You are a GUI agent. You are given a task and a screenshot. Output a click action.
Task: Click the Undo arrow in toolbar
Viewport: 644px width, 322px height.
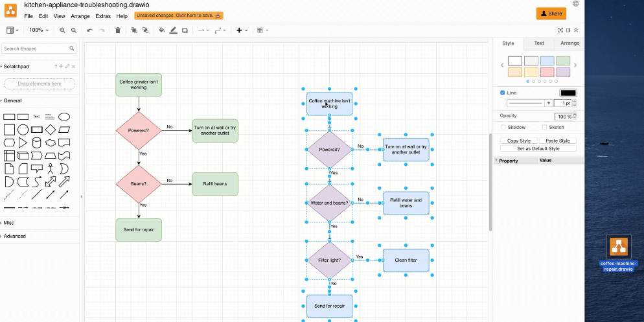[90, 30]
